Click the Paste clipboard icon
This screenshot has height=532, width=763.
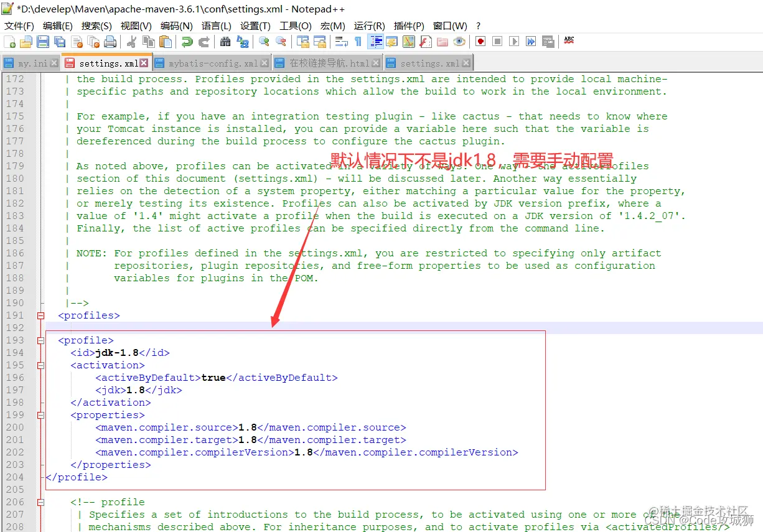coord(165,42)
